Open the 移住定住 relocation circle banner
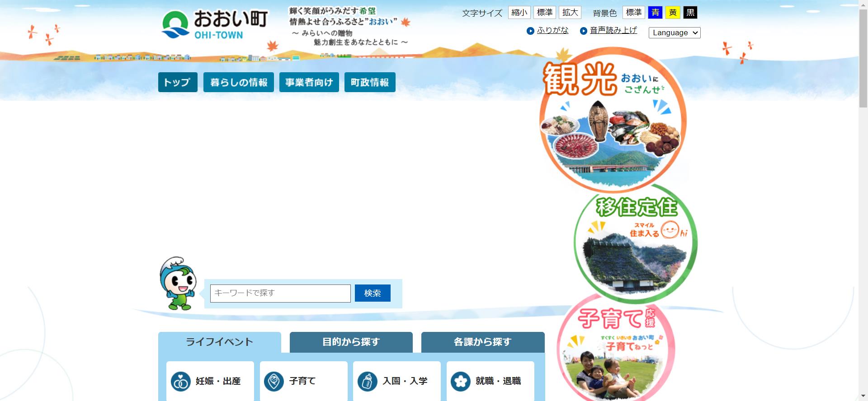Screen dimensions: 868x401 tap(635, 244)
